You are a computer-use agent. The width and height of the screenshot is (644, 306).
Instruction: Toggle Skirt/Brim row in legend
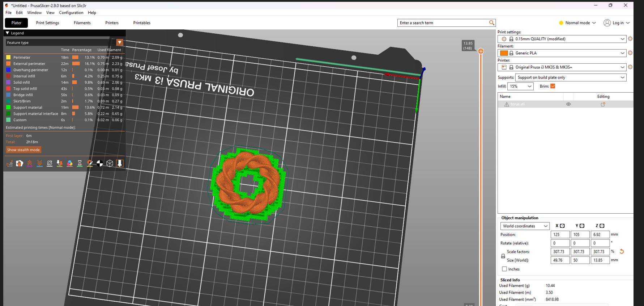point(64,101)
